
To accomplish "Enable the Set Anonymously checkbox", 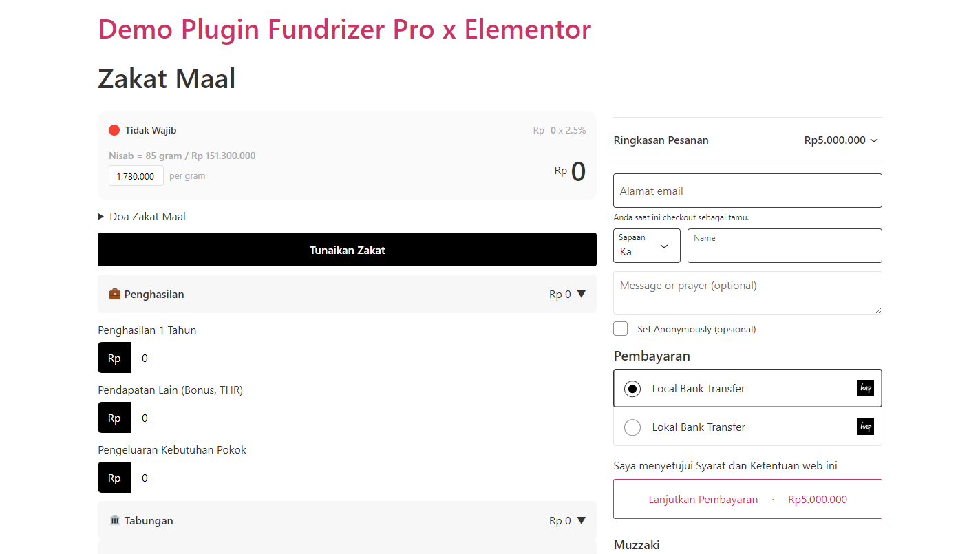I will [621, 328].
